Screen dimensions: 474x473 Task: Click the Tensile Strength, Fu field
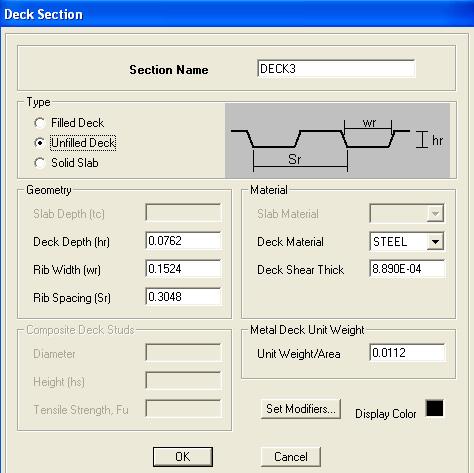pyautogui.click(x=183, y=409)
